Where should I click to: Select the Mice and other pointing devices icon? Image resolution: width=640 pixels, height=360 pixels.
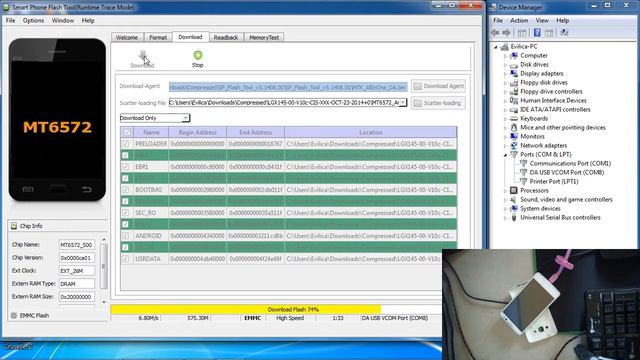[514, 127]
